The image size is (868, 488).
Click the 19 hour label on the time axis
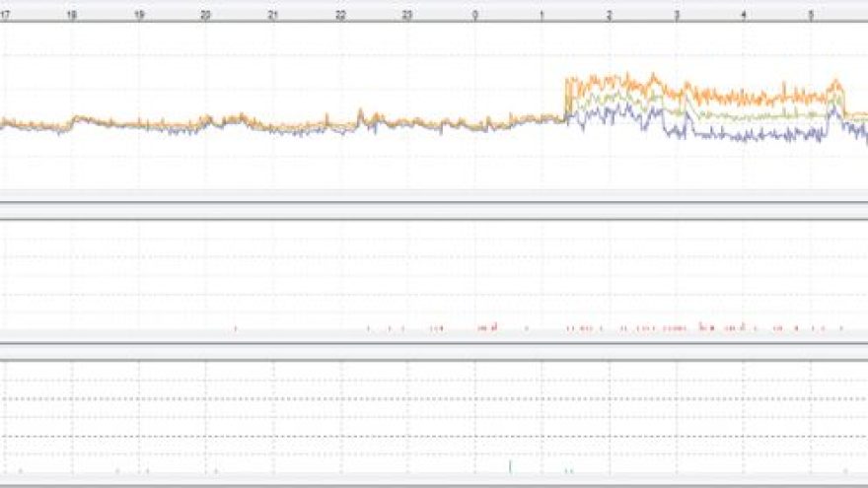click(139, 16)
